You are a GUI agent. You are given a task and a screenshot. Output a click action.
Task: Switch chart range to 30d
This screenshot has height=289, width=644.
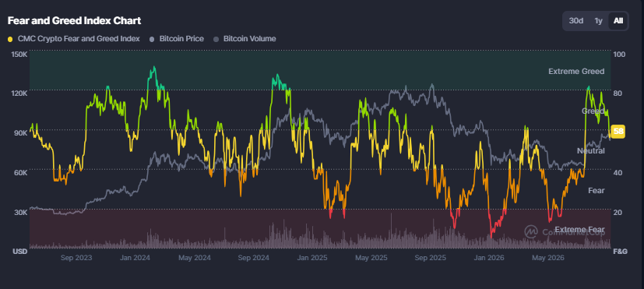[x=575, y=21]
